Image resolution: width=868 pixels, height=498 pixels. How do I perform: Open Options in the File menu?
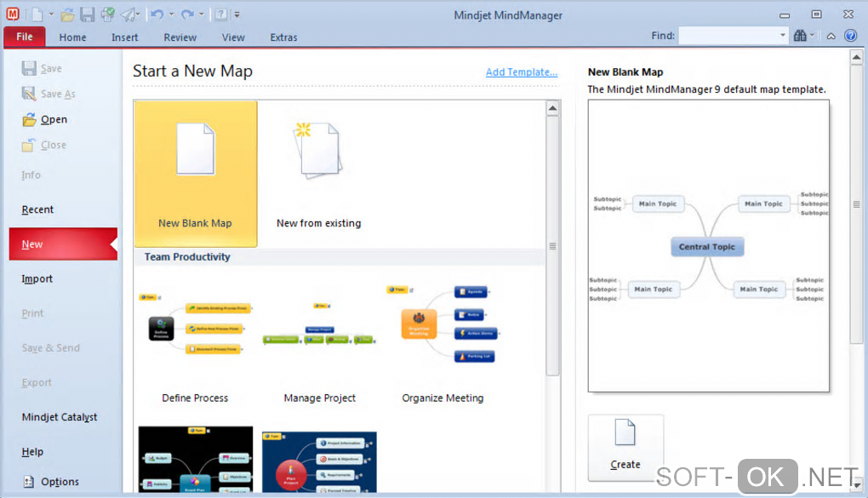click(x=51, y=482)
